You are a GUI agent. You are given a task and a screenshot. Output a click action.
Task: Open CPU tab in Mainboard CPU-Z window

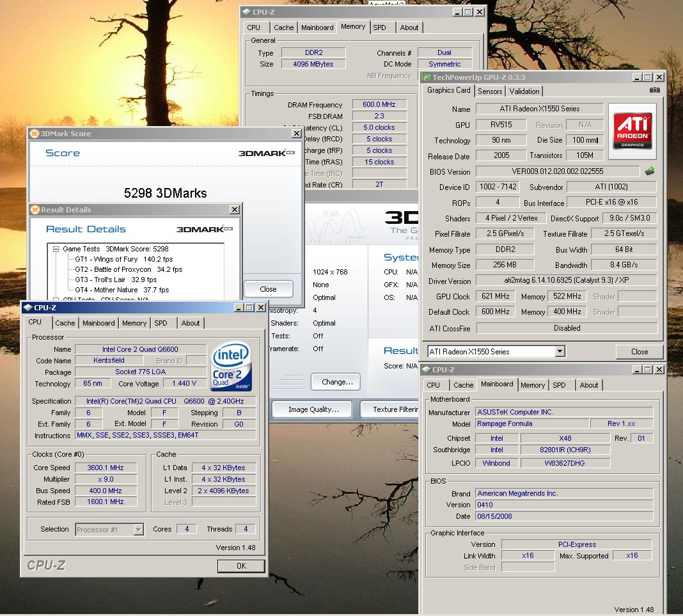coord(434,385)
